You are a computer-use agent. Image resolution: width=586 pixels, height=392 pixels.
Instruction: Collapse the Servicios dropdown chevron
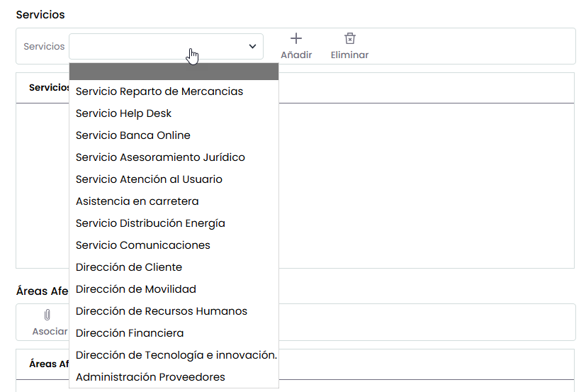coord(252,46)
